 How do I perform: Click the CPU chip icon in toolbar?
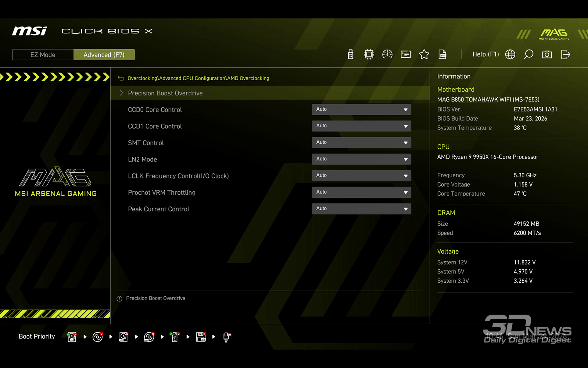[x=369, y=54]
